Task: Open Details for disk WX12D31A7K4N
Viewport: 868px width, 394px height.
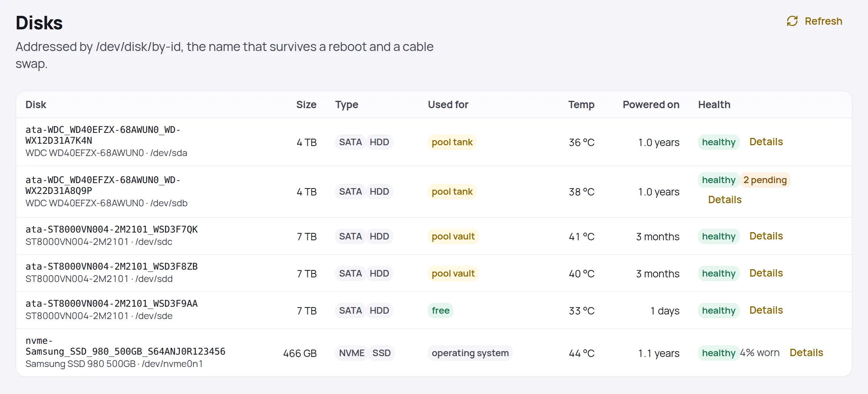Action: [766, 142]
